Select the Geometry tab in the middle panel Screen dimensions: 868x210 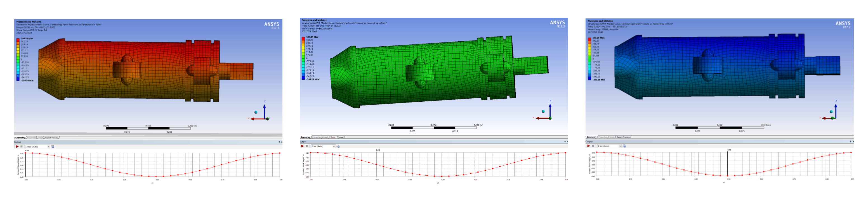click(x=305, y=137)
